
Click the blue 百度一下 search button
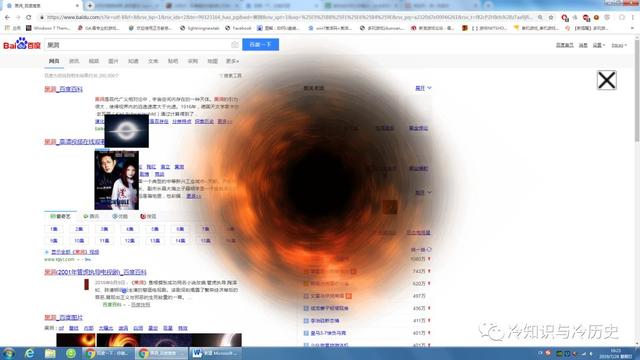[260, 44]
